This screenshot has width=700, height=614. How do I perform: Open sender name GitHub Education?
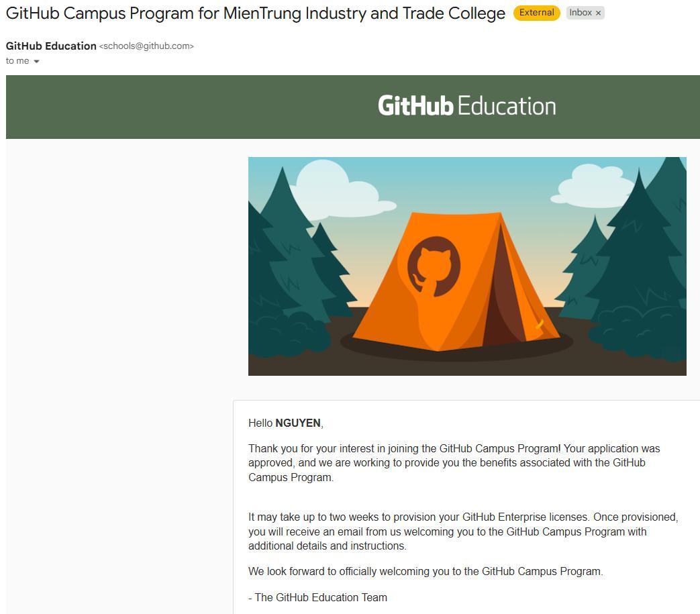(51, 46)
